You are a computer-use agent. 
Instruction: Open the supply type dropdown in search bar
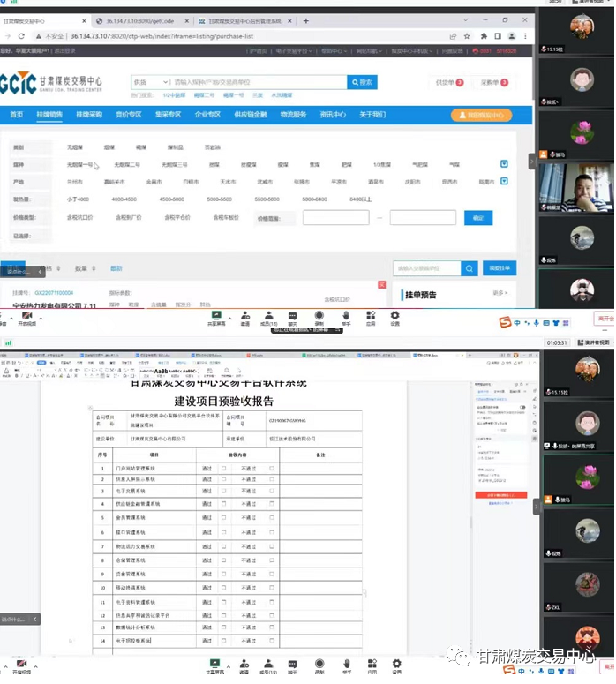tap(150, 82)
